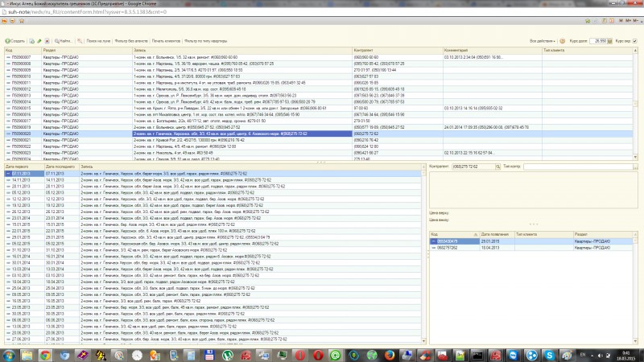644x362 pixels.
Task: Open Firefox from the taskbar
Action: point(389,355)
